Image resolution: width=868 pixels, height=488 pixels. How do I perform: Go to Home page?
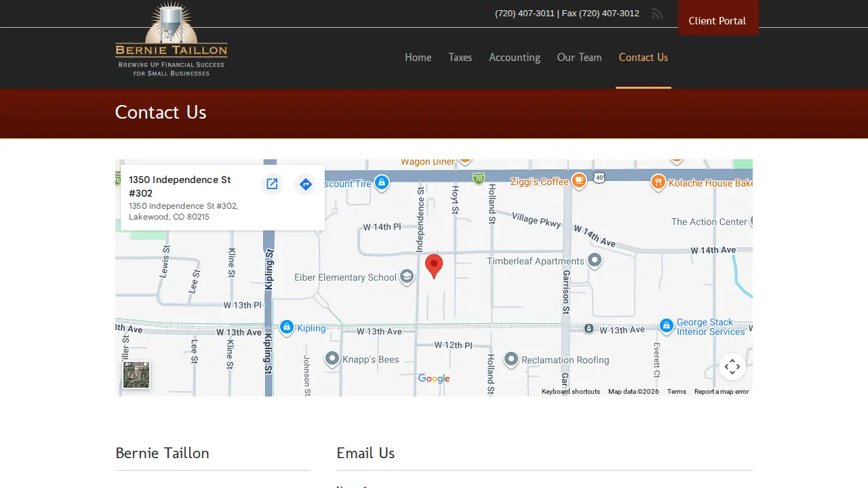pyautogui.click(x=418, y=58)
